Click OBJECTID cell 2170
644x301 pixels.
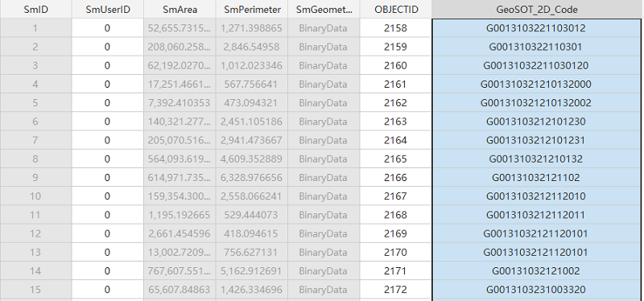pyautogui.click(x=396, y=252)
